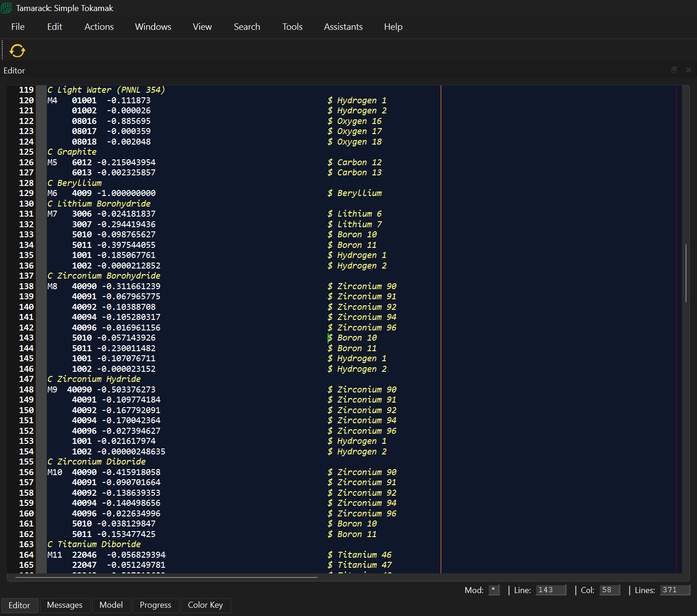This screenshot has height=616, width=697.
Task: Click the "C Zirconium Diboride" comment line
Action: click(96, 462)
